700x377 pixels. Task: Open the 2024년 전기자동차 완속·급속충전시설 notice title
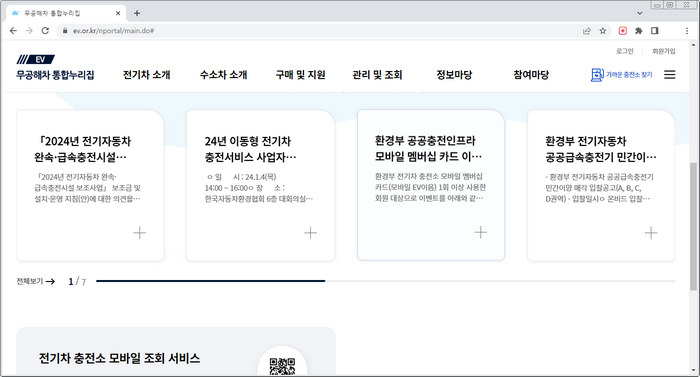click(83, 149)
